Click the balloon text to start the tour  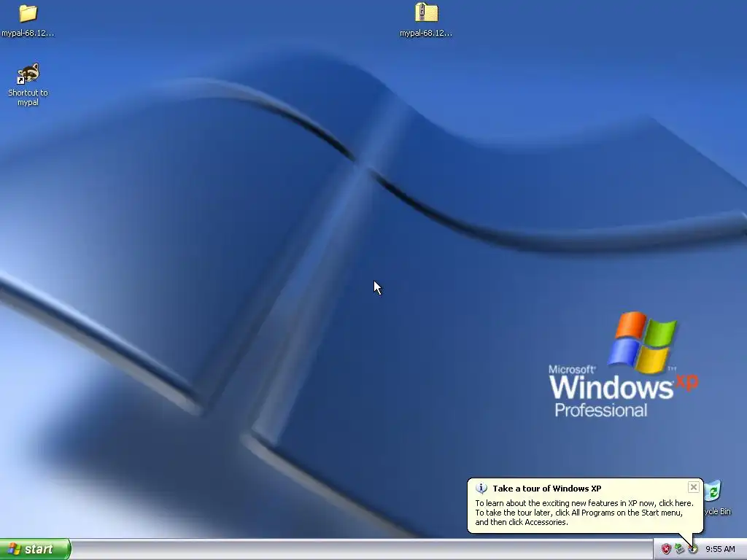[584, 513]
